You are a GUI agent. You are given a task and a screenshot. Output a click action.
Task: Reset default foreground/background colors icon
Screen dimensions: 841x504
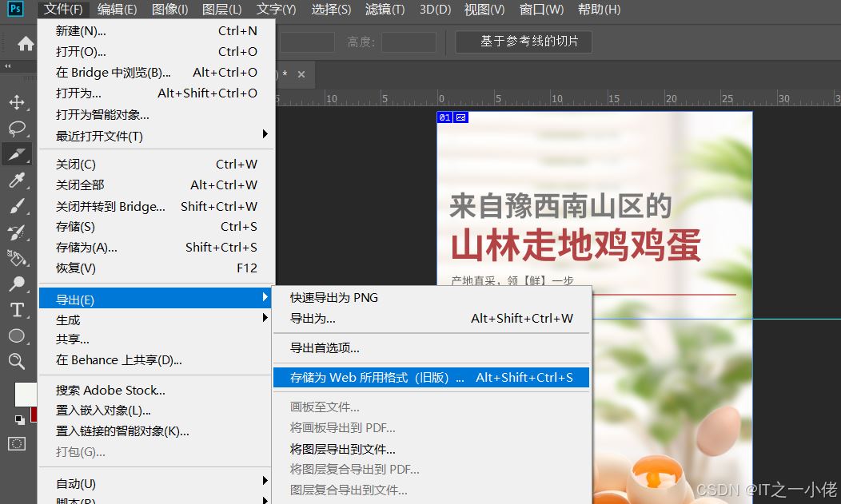pos(19,419)
